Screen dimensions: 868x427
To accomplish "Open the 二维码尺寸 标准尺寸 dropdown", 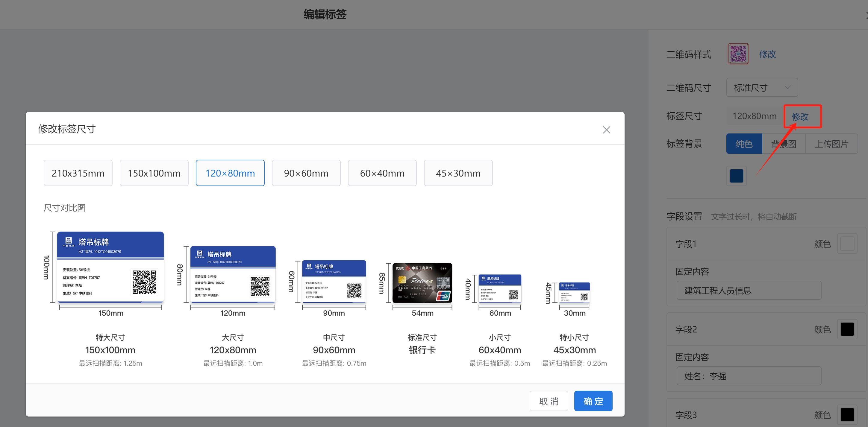I will (762, 88).
